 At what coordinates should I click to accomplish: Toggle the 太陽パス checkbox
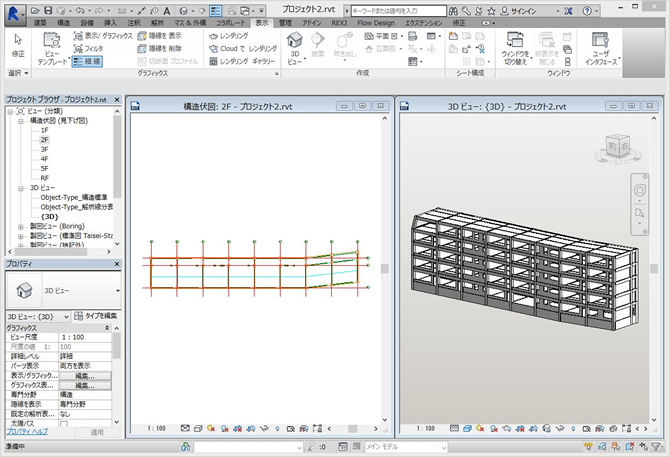[x=64, y=424]
